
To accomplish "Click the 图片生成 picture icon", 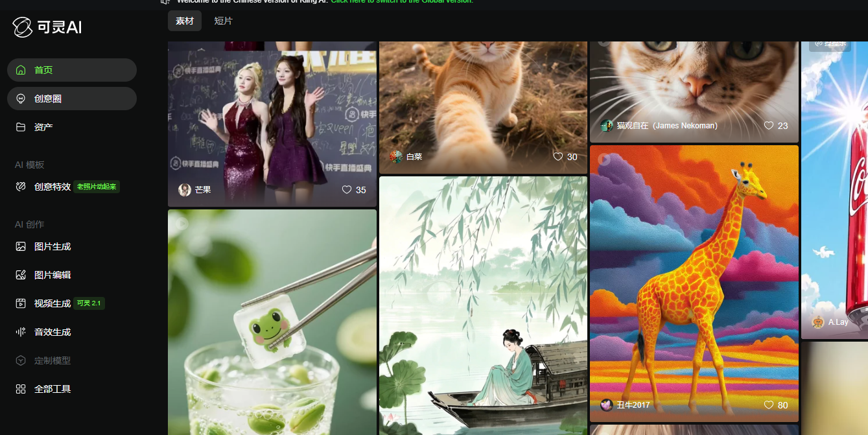I will point(21,246).
